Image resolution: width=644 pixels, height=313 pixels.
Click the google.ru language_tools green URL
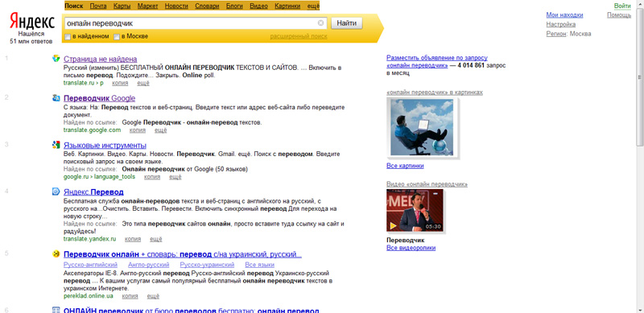[99, 177]
